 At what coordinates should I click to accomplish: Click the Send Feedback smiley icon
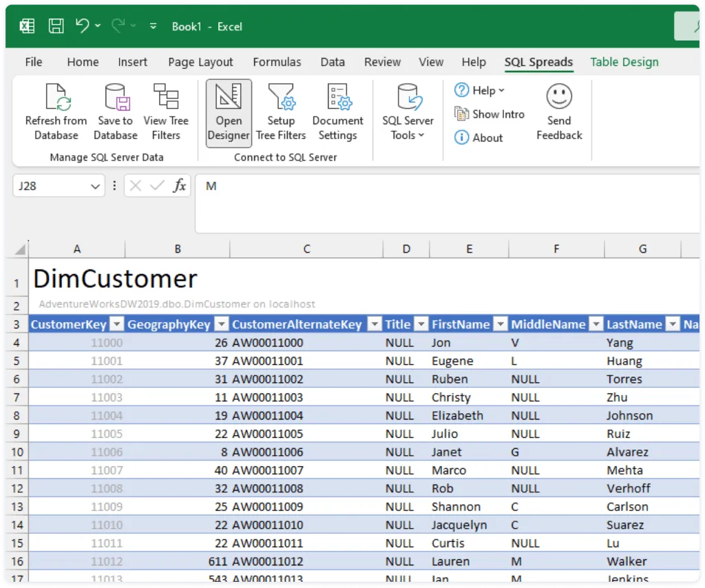pyautogui.click(x=559, y=97)
